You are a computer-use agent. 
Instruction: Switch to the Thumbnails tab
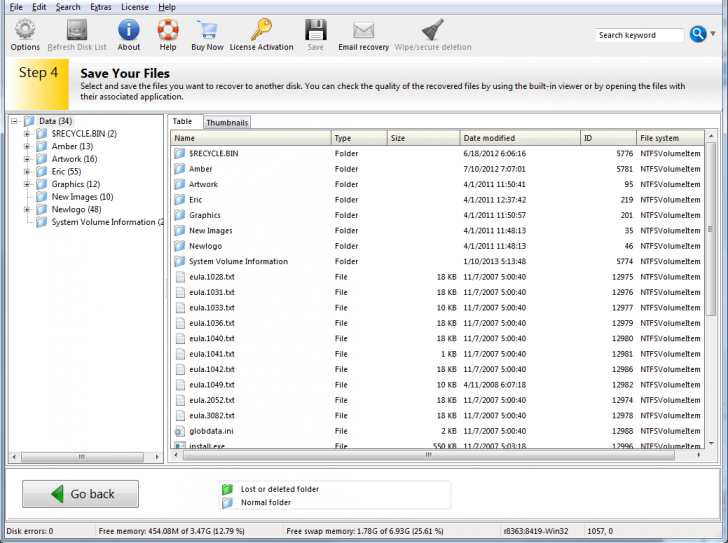coord(227,123)
